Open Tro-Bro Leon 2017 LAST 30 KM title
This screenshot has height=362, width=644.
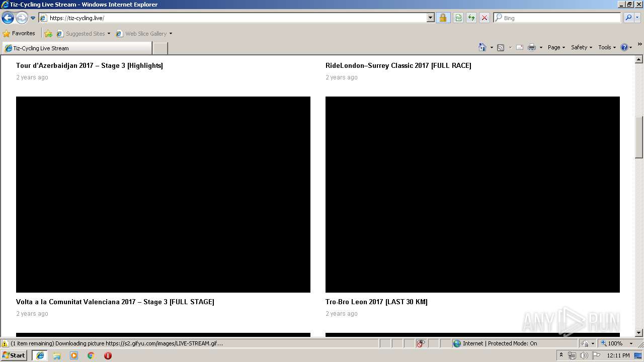tap(376, 302)
